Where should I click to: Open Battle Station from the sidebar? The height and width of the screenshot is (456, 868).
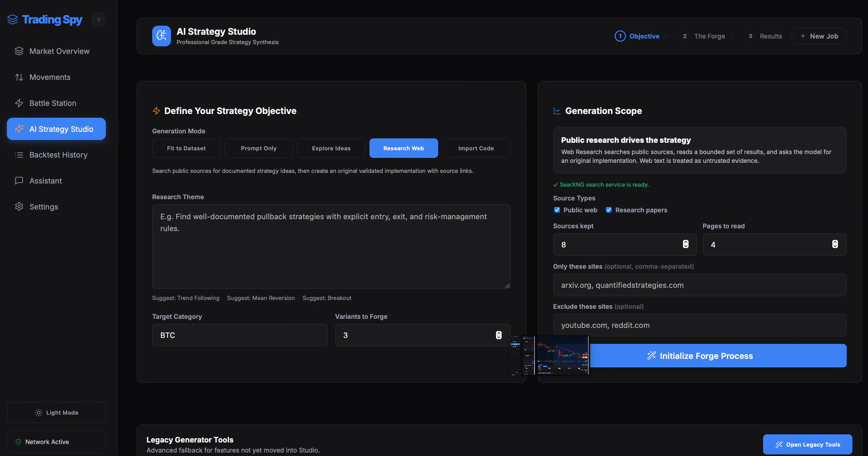tap(56, 103)
